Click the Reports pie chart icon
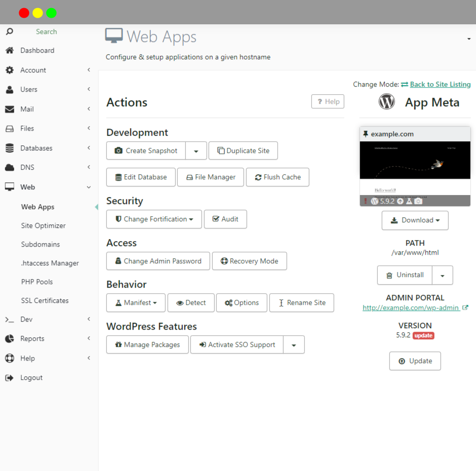This screenshot has width=476, height=471. click(x=10, y=339)
